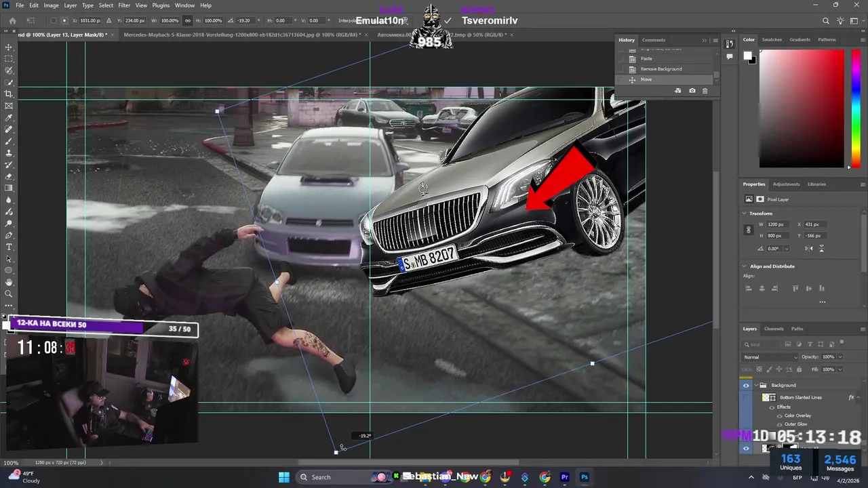This screenshot has width=868, height=488.
Task: Open the Filter menu
Action: [124, 5]
